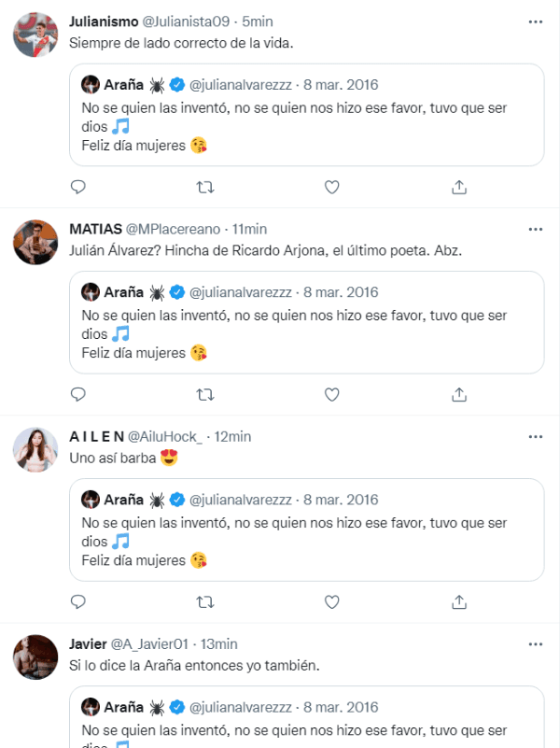Image resolution: width=560 pixels, height=748 pixels.
Task: Retweet the MATIAS tweet
Action: (x=205, y=394)
